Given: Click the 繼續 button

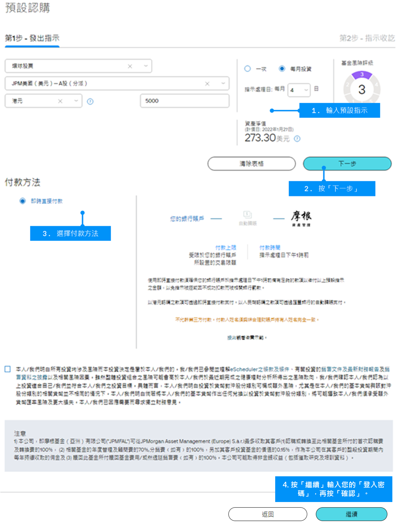Looking at the screenshot, I should (x=351, y=514).
